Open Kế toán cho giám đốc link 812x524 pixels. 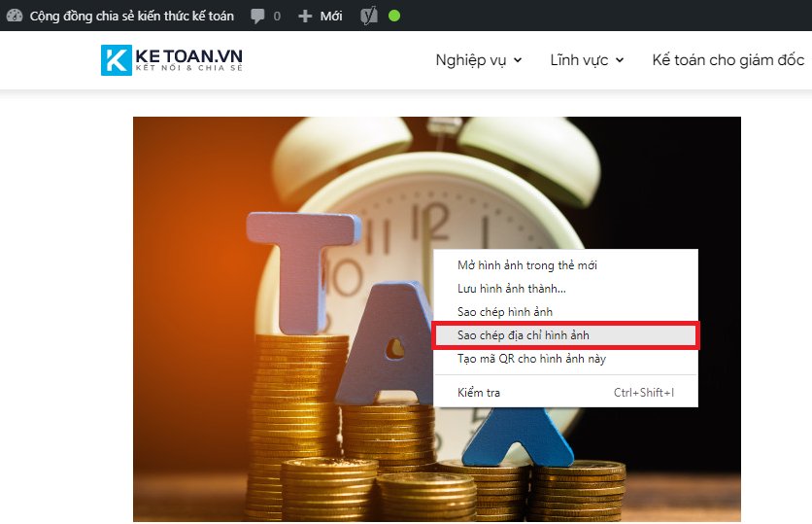(x=728, y=60)
